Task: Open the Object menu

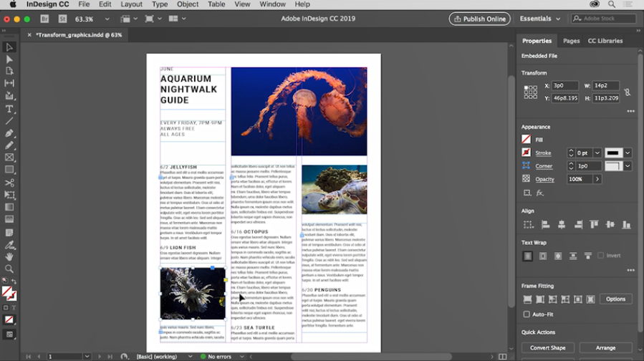Action: pyautogui.click(x=188, y=4)
